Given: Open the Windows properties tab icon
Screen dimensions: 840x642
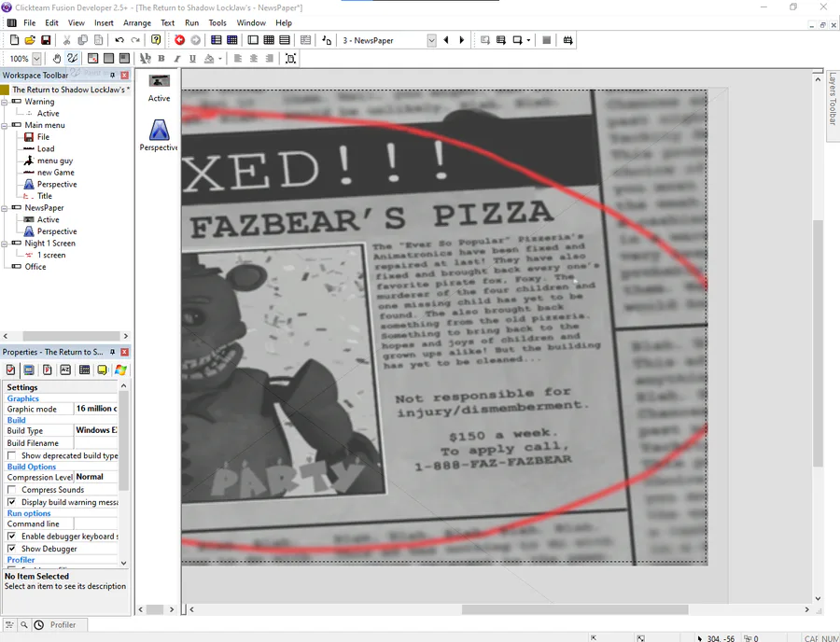Looking at the screenshot, I should click(x=120, y=370).
